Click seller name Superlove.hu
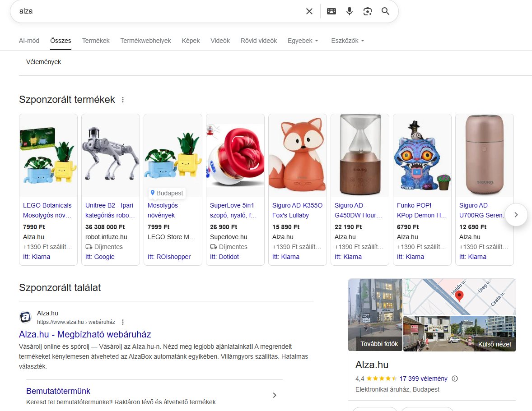This screenshot has width=532, height=411. [x=229, y=237]
